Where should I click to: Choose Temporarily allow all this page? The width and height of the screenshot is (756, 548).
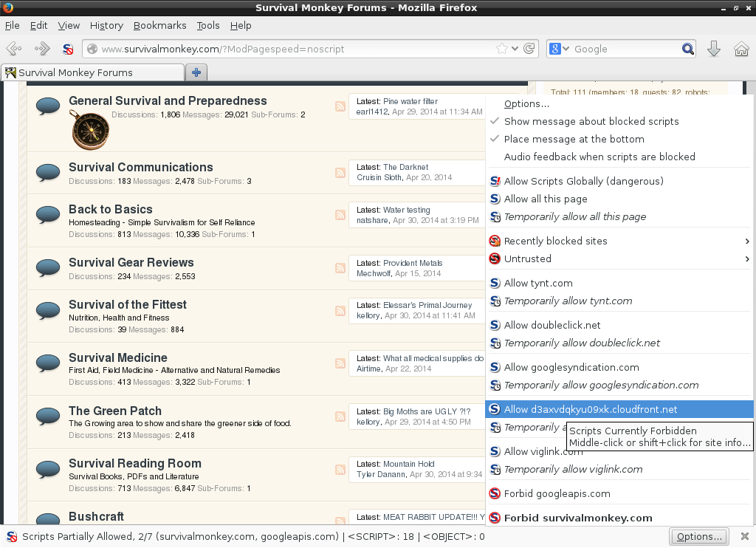[x=619, y=216]
